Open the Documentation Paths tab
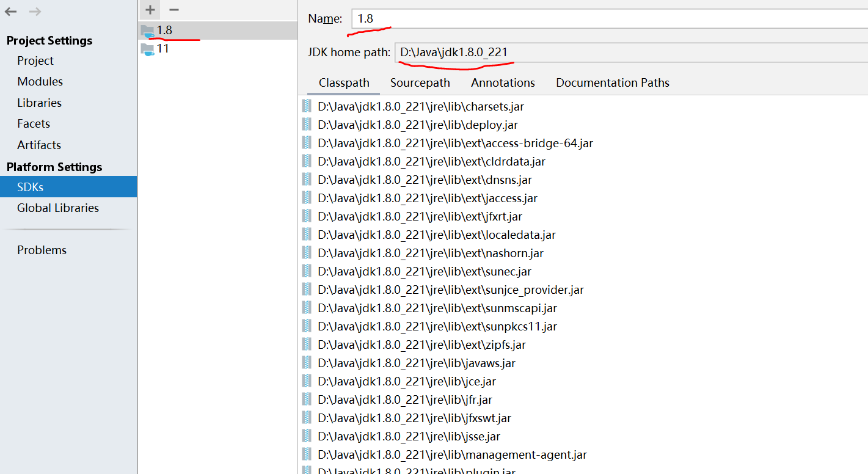 click(x=612, y=82)
